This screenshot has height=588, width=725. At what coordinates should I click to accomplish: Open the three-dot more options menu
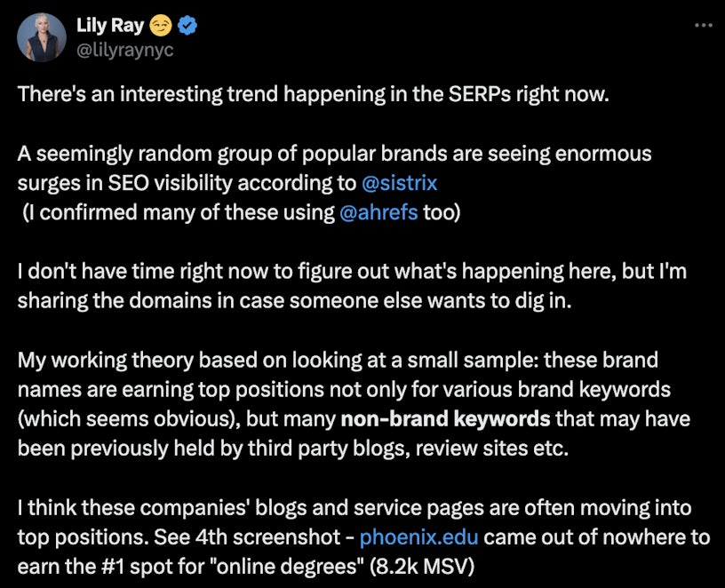pyautogui.click(x=703, y=25)
